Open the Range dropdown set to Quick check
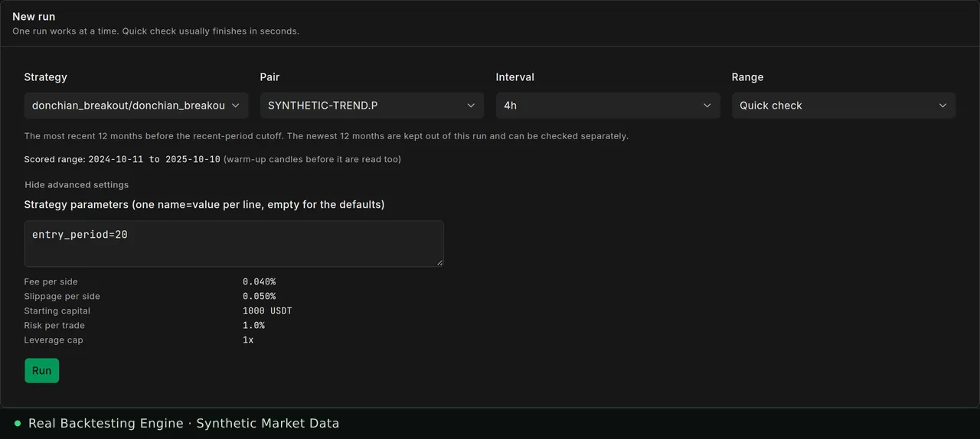The width and height of the screenshot is (980, 439). [x=844, y=106]
